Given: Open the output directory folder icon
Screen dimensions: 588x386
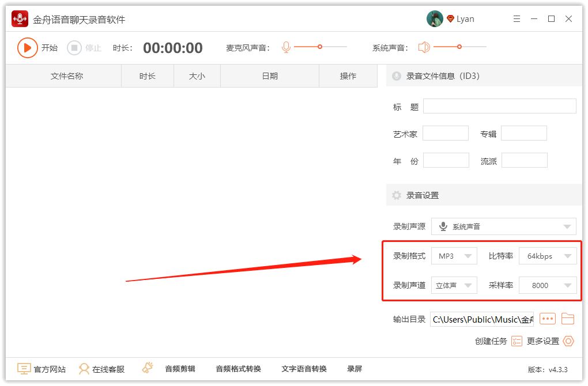Looking at the screenshot, I should pyautogui.click(x=568, y=319).
